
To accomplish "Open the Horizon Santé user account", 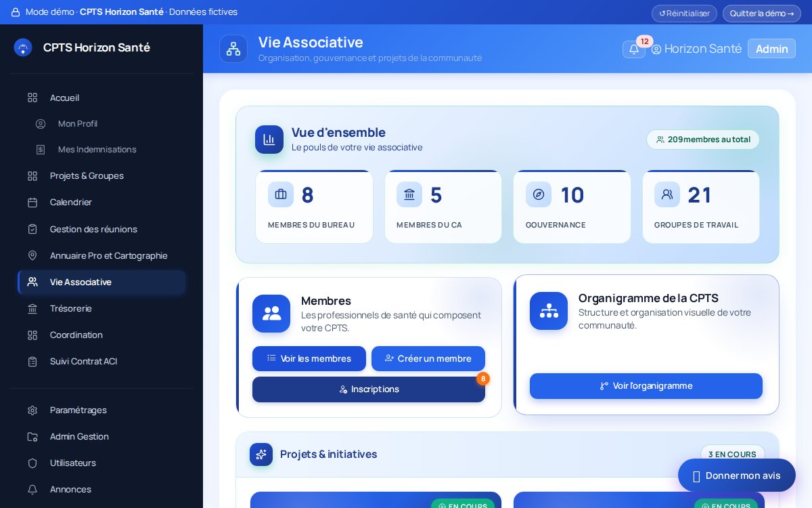I will (x=696, y=49).
